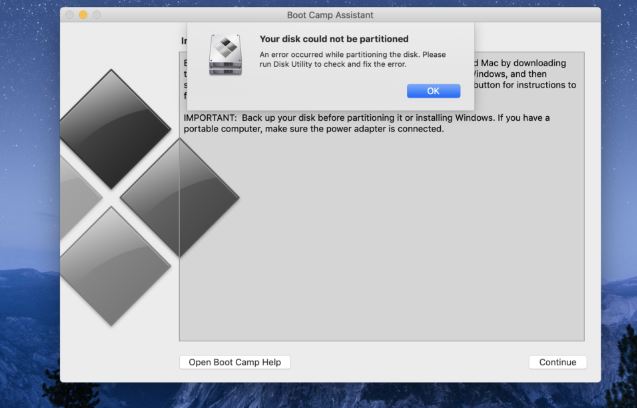Click the Boot Camp Assistant window title
This screenshot has width=637, height=408.
[330, 15]
